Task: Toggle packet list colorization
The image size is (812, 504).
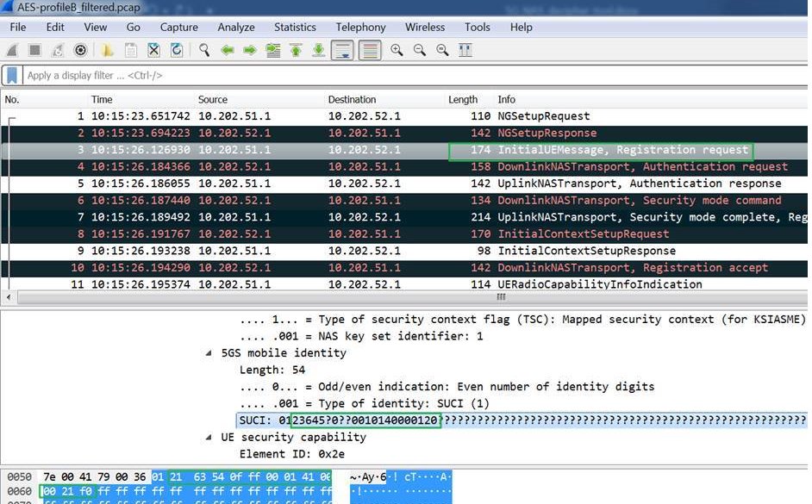Action: point(371,50)
